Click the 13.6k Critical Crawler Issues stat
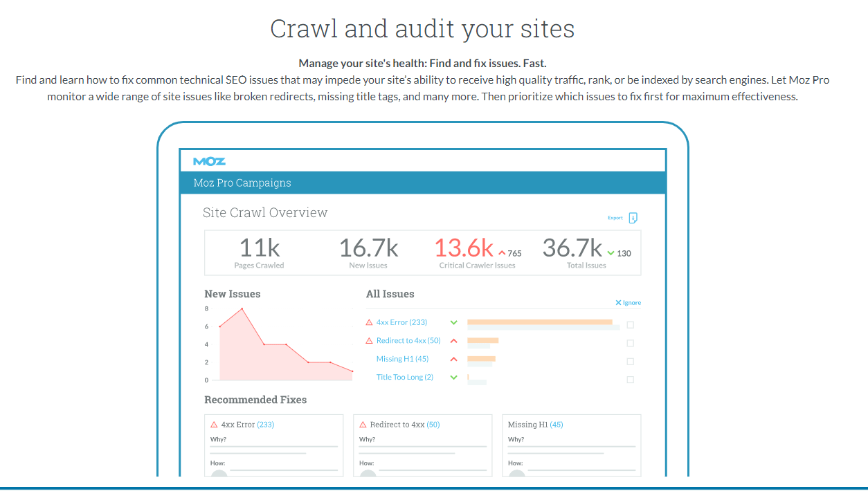 click(x=477, y=252)
